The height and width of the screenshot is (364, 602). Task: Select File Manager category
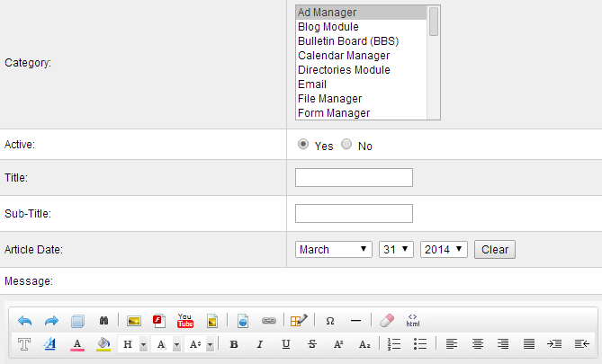(x=361, y=99)
